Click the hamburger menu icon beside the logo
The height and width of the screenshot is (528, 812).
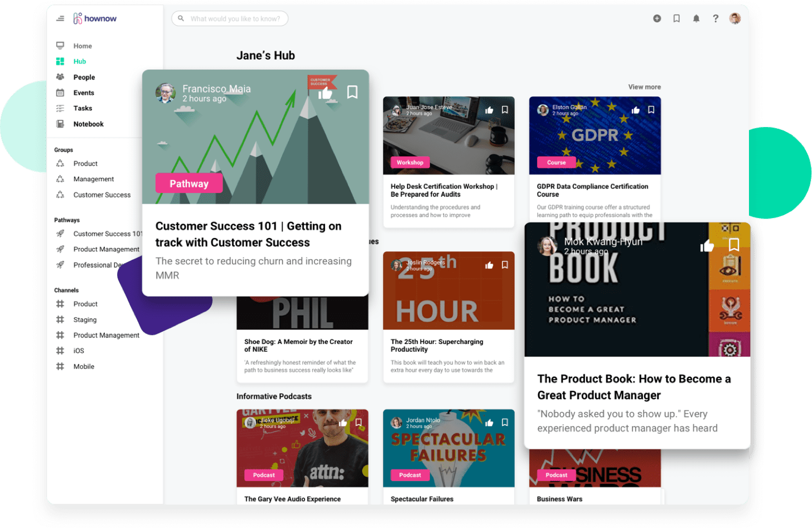(60, 18)
